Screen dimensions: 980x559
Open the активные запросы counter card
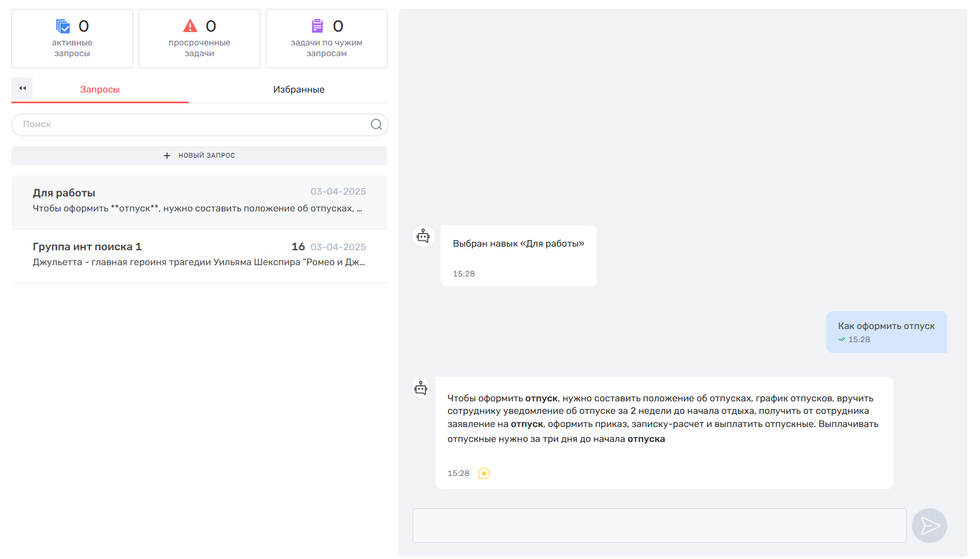(72, 38)
